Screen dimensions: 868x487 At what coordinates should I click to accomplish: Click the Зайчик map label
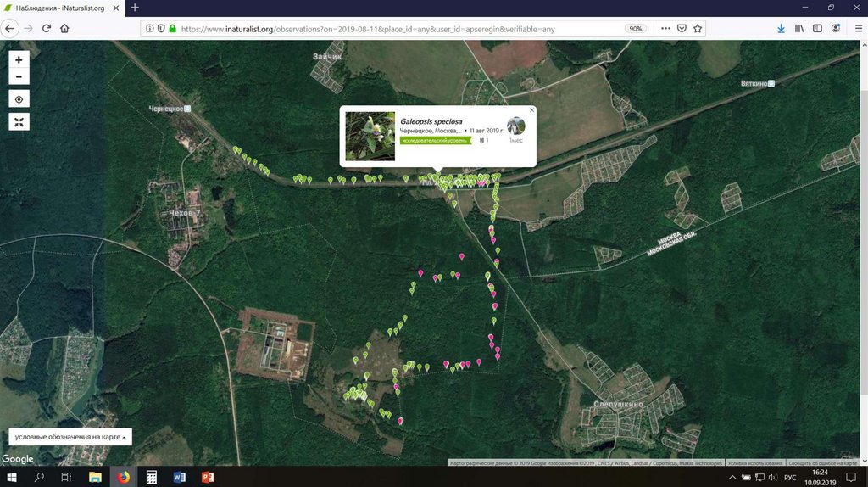pyautogui.click(x=327, y=57)
